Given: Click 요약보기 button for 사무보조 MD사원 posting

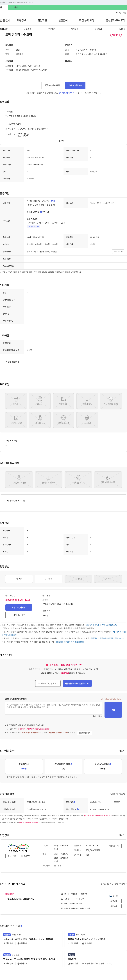Looking at the screenshot, I should [x=113, y=901].
